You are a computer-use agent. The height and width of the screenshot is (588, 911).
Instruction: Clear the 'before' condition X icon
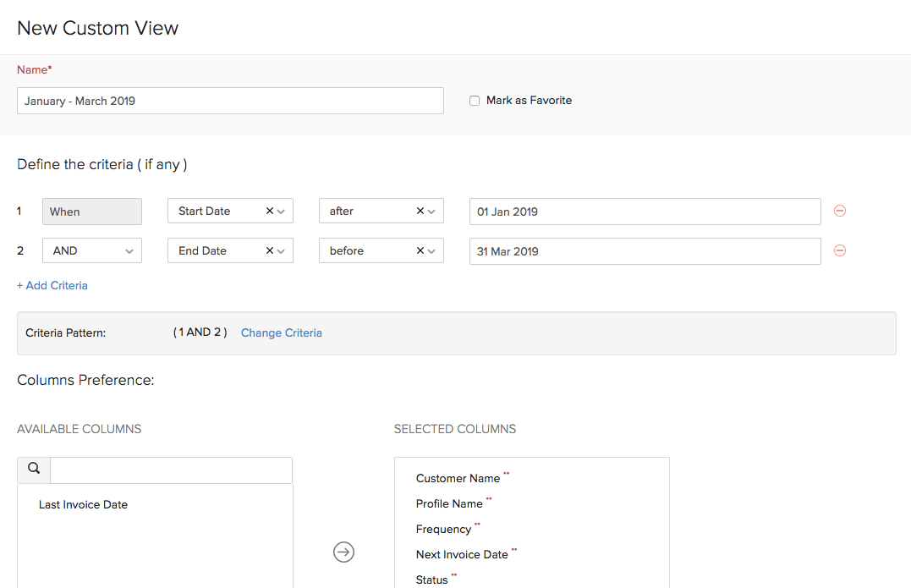pyautogui.click(x=420, y=250)
